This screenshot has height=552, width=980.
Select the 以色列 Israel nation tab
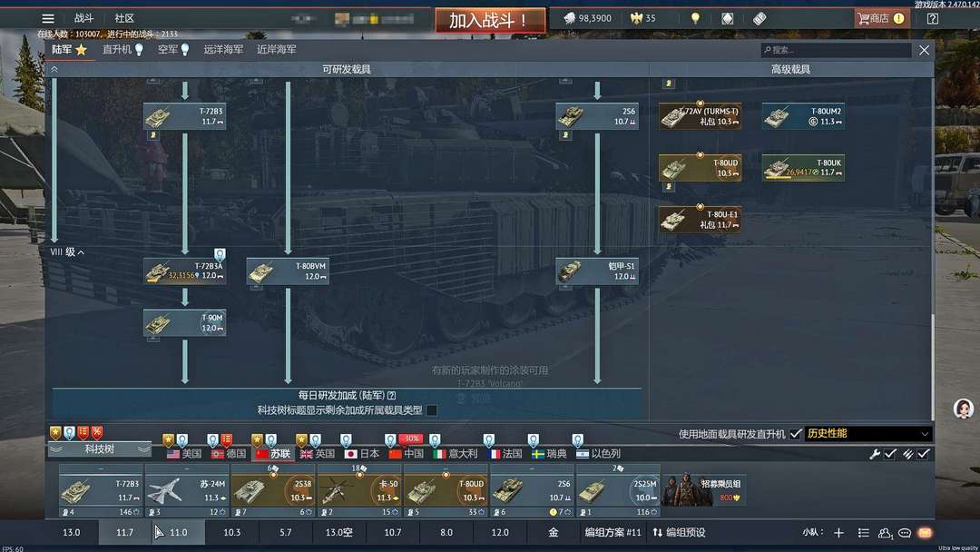point(598,454)
